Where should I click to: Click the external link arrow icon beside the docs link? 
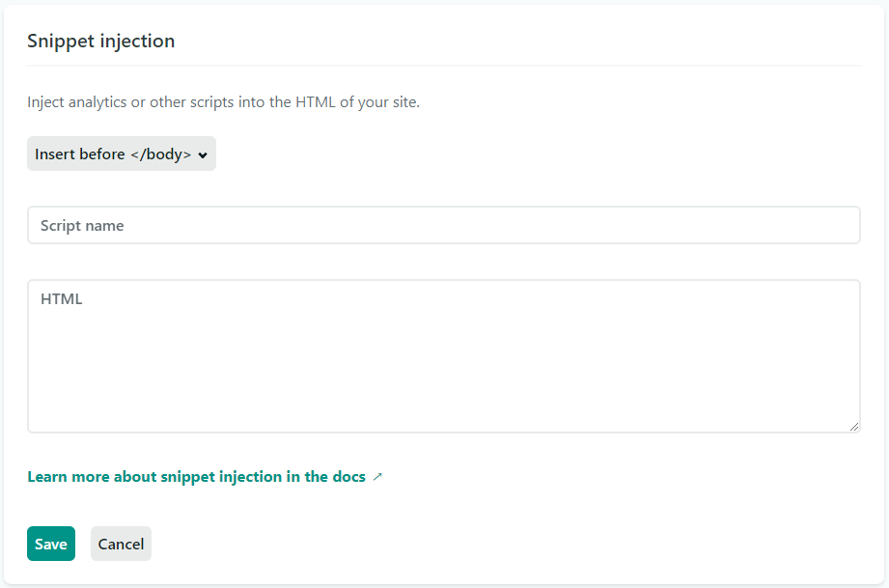pos(377,477)
